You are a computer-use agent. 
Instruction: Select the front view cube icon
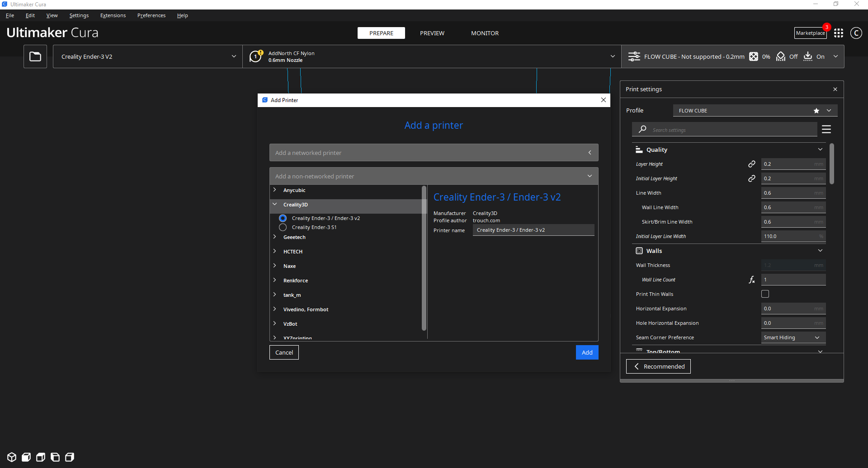pos(26,457)
